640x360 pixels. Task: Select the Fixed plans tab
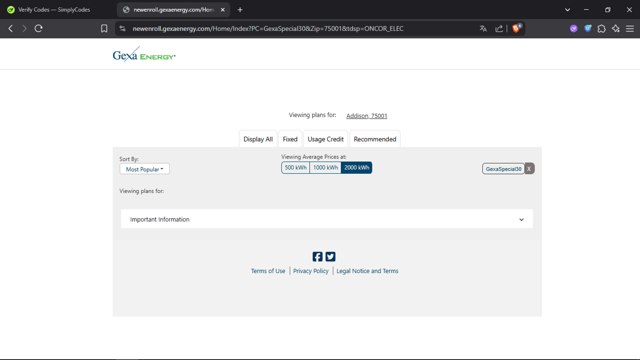290,139
